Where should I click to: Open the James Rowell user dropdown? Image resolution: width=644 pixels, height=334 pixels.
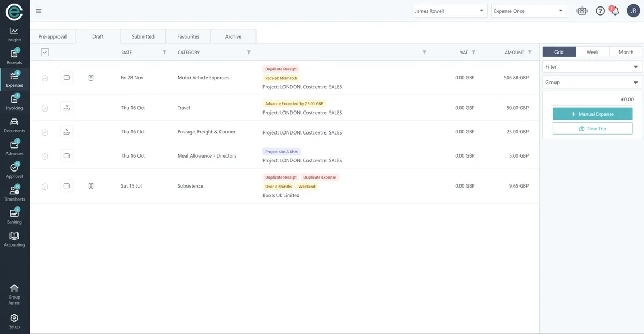450,11
